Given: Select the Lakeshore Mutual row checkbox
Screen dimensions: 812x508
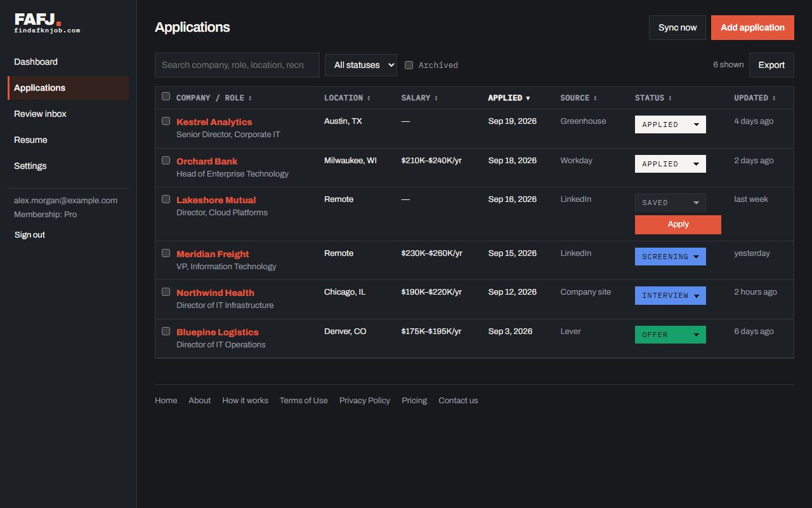Looking at the screenshot, I should coord(166,199).
